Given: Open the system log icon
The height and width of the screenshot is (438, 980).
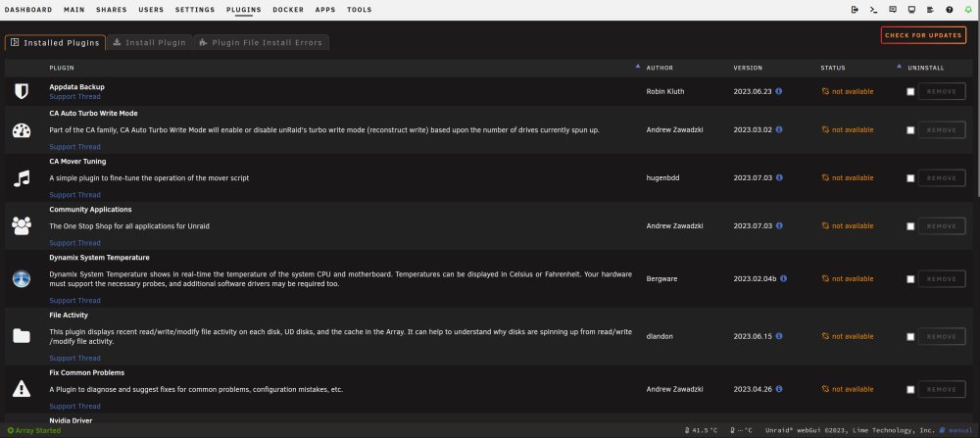Looking at the screenshot, I should click(x=931, y=10).
